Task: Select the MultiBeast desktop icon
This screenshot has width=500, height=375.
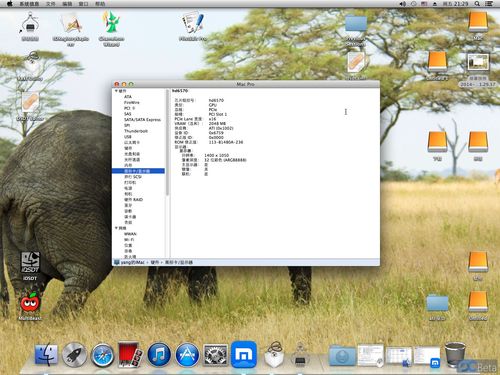Action: [x=30, y=306]
